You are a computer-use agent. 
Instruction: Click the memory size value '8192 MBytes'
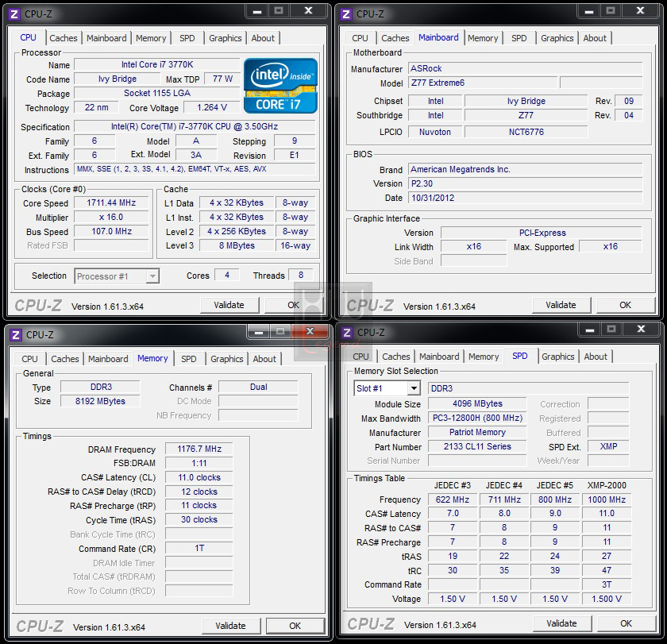[x=100, y=401]
